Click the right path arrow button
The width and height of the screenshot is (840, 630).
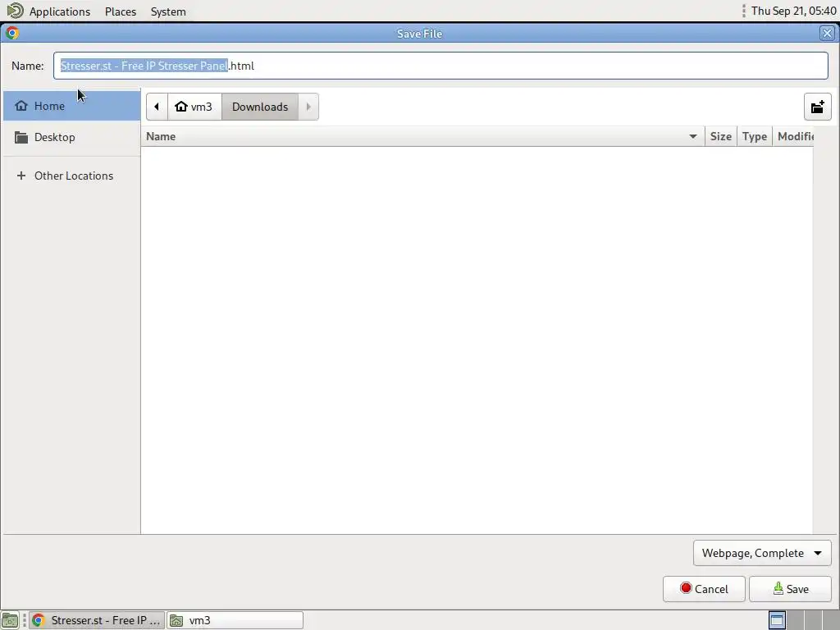point(308,107)
